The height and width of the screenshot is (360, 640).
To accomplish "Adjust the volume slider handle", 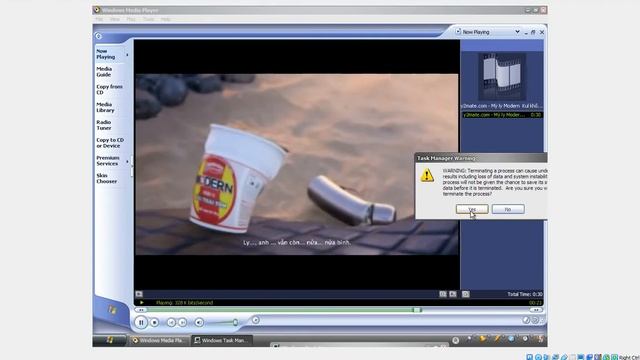I will coord(235,322).
